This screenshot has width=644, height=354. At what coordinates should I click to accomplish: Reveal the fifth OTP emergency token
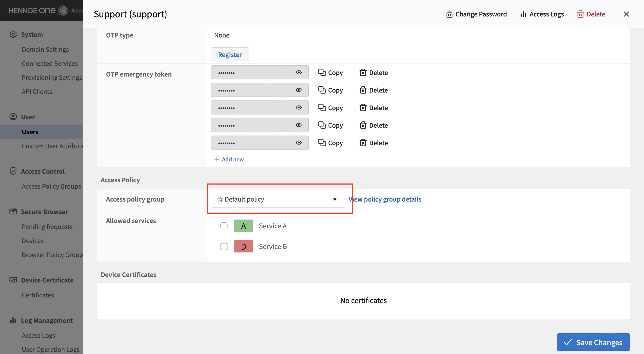299,142
